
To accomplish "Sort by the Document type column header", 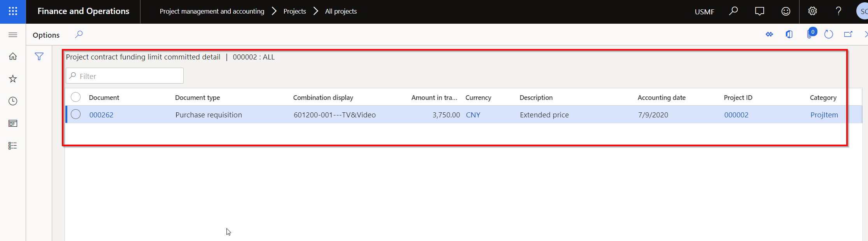I will coord(197,98).
